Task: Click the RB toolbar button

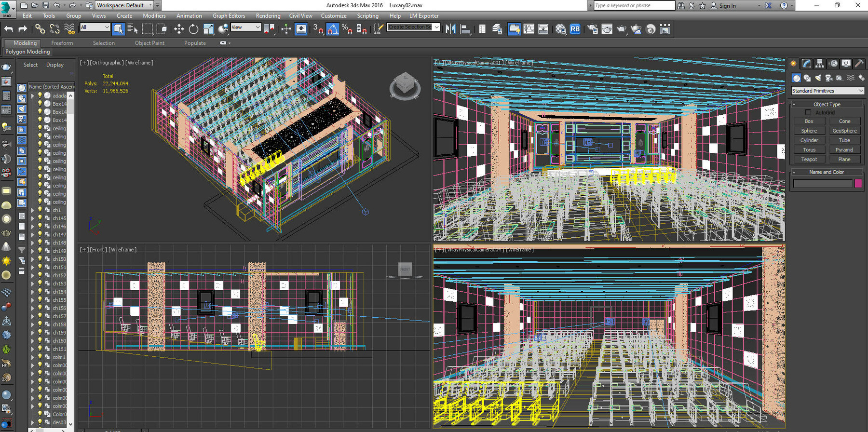Action: [575, 29]
